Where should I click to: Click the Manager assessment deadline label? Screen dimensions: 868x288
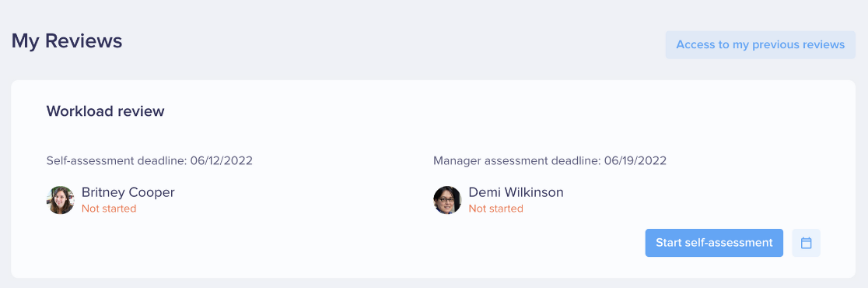(517, 161)
